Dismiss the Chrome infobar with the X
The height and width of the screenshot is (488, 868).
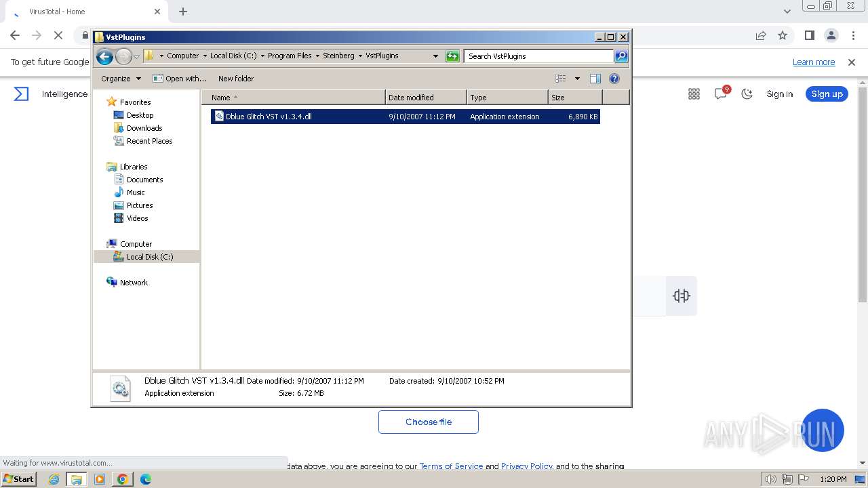pos(852,62)
